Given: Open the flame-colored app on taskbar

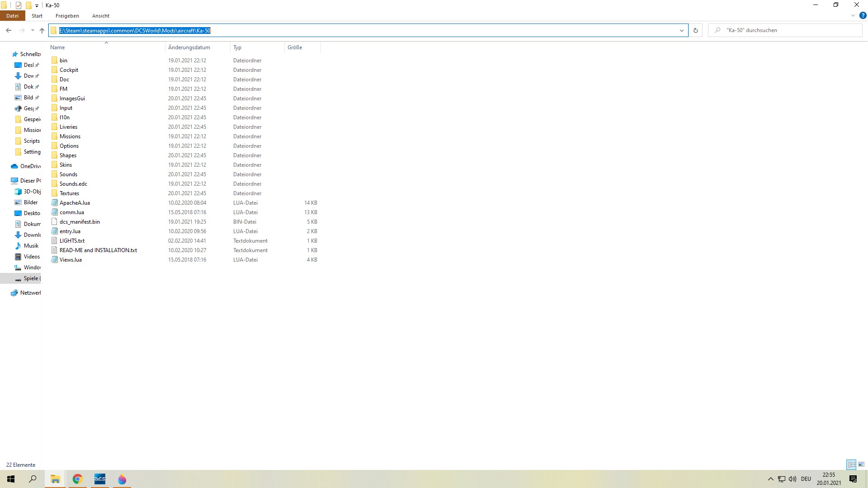Looking at the screenshot, I should (x=122, y=479).
